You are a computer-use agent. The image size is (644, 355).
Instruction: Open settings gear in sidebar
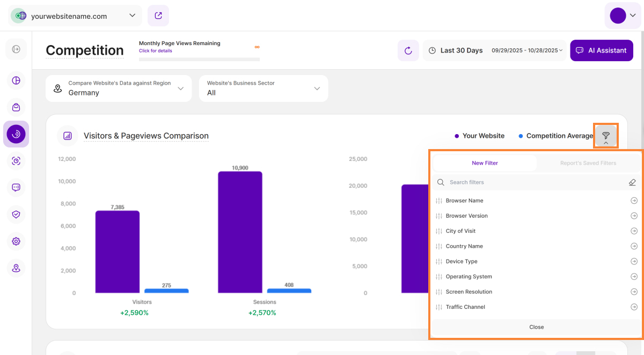[16, 241]
